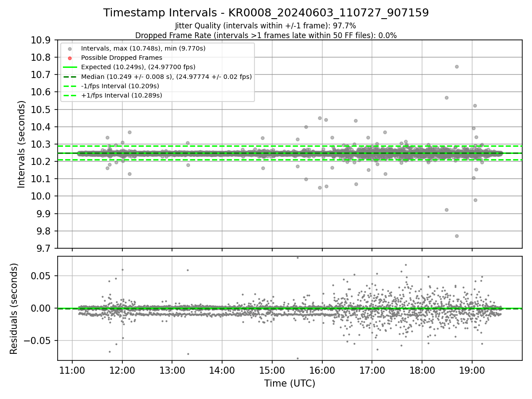
Task: Click the 10.0 tick label on y-axis
Action: coord(41,196)
